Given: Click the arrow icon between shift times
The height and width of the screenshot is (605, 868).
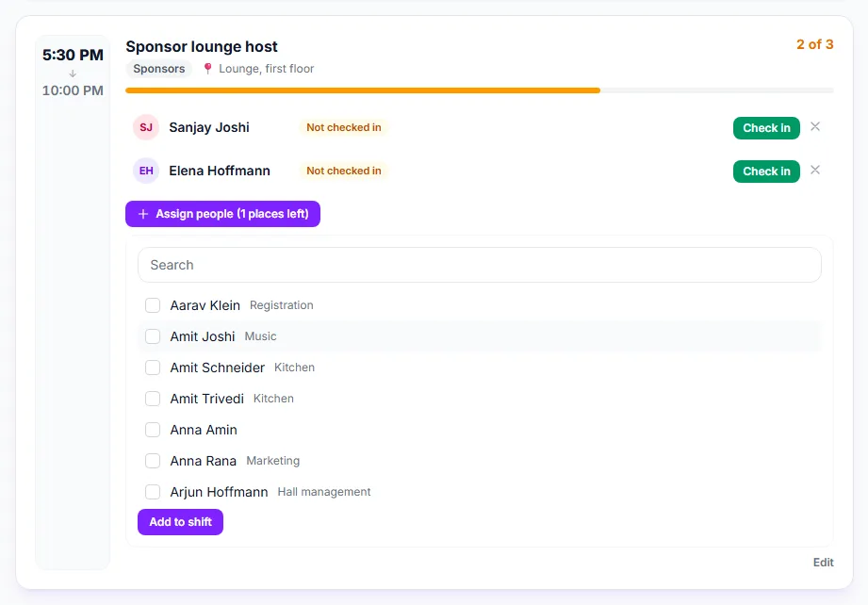Looking at the screenshot, I should pyautogui.click(x=73, y=74).
